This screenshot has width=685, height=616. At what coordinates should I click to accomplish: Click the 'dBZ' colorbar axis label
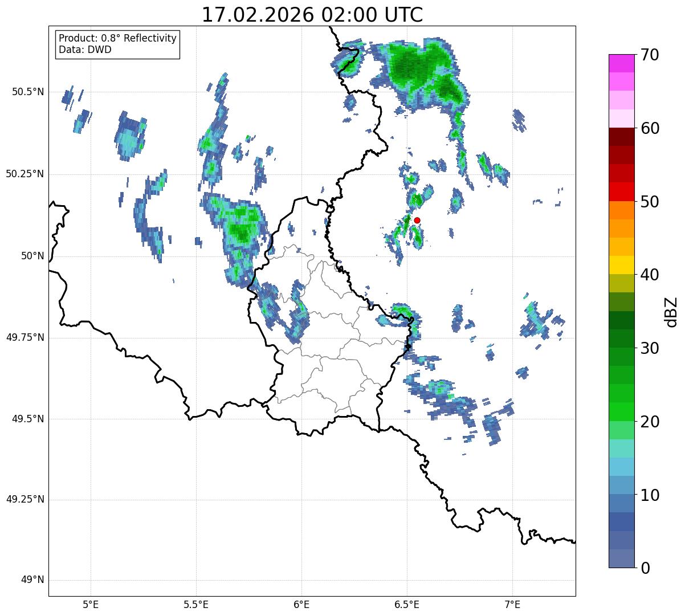pos(671,311)
